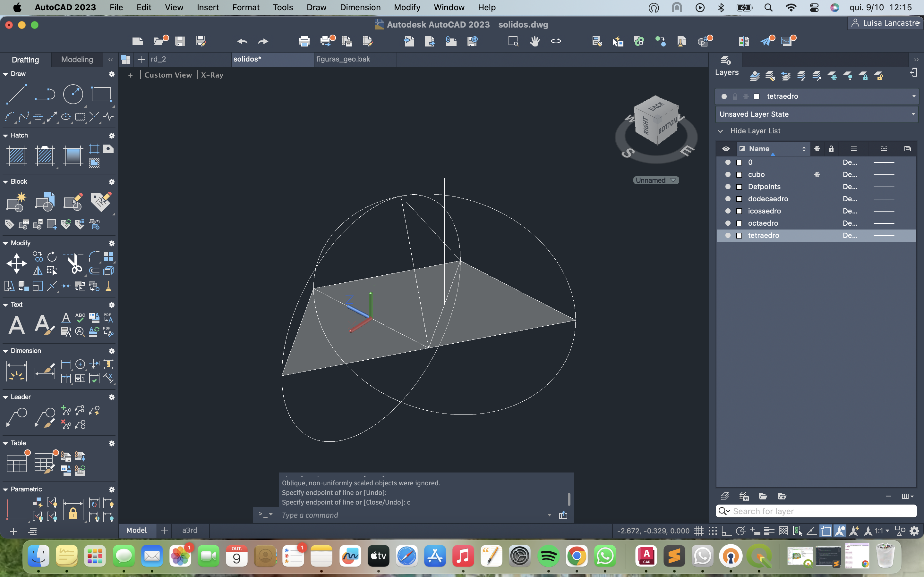This screenshot has width=924, height=577.
Task: Select the Rectangle draw tool
Action: (101, 94)
